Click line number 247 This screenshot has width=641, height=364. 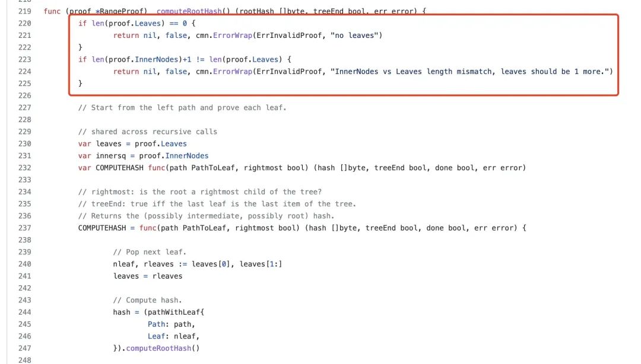(24, 348)
